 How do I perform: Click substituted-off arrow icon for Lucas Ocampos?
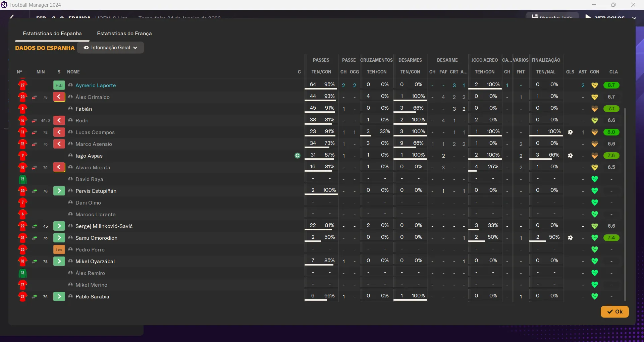click(59, 132)
